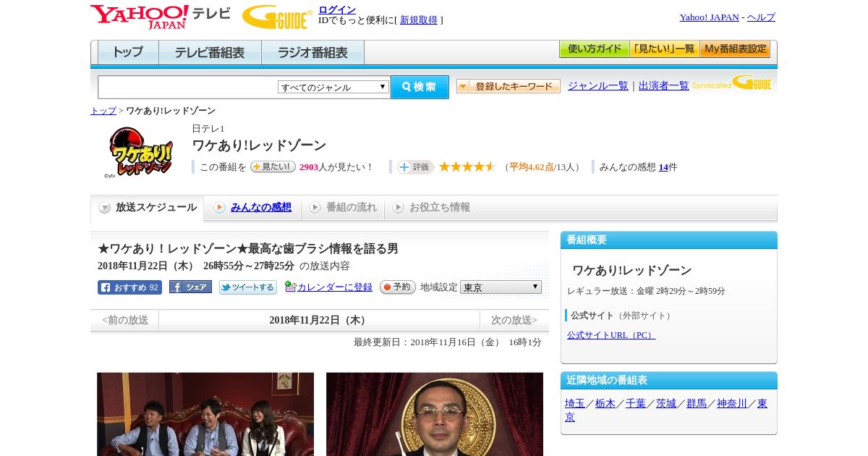Click the 新規取得 link
The image size is (868, 456).
click(x=419, y=20)
